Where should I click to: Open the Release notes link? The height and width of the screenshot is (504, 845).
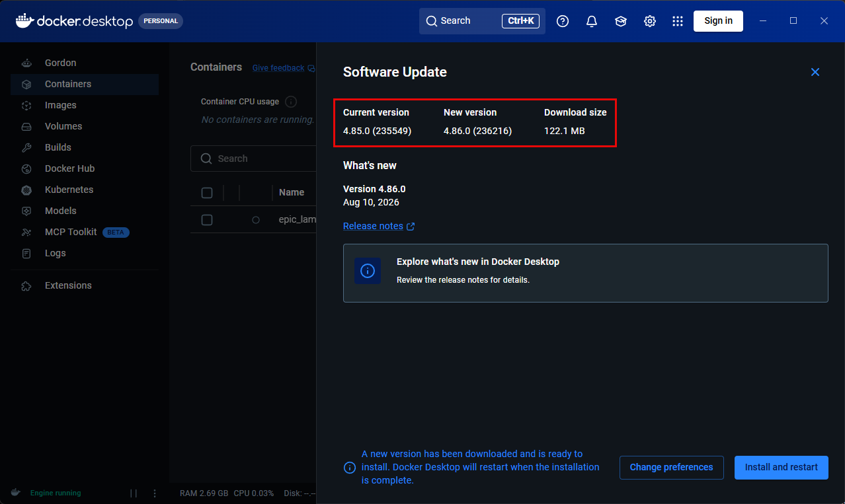click(x=379, y=226)
